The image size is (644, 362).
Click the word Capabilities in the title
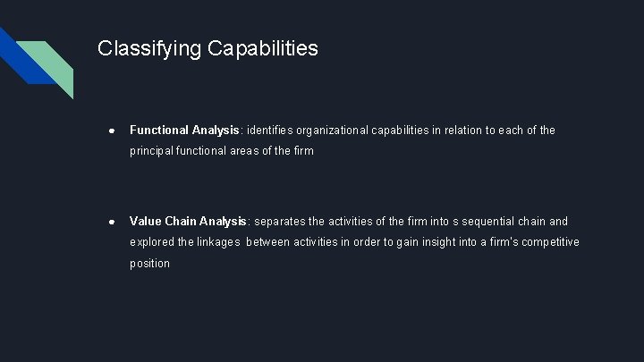tap(263, 48)
